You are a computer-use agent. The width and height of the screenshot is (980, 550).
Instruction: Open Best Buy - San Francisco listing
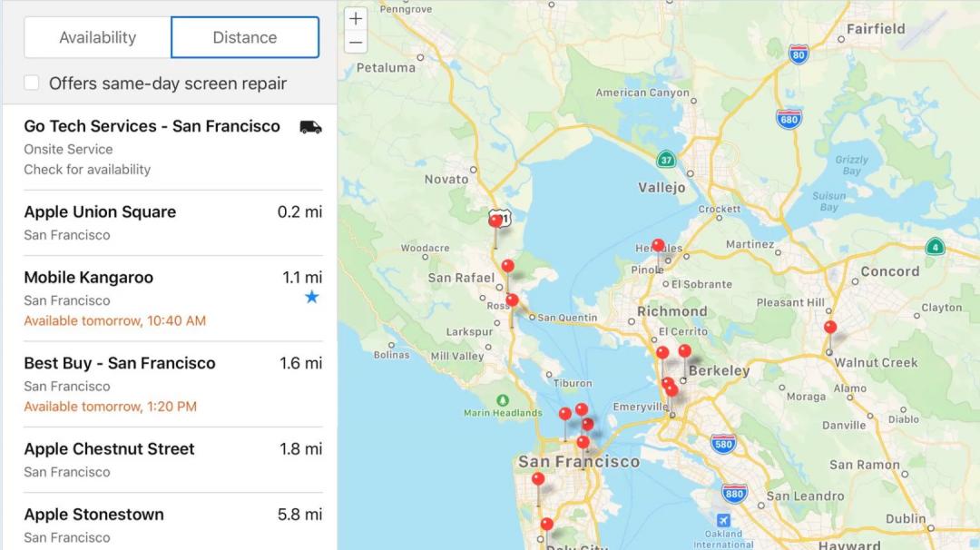[x=120, y=363]
